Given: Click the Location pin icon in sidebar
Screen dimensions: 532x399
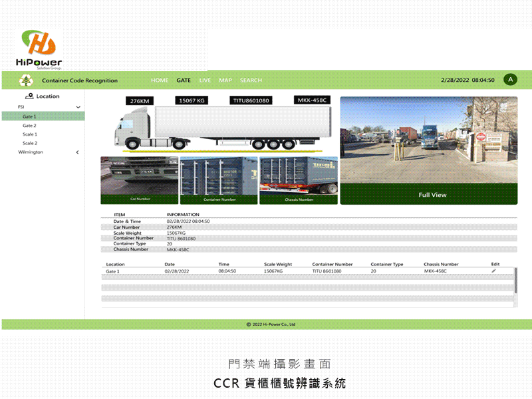Looking at the screenshot, I should pos(29,96).
